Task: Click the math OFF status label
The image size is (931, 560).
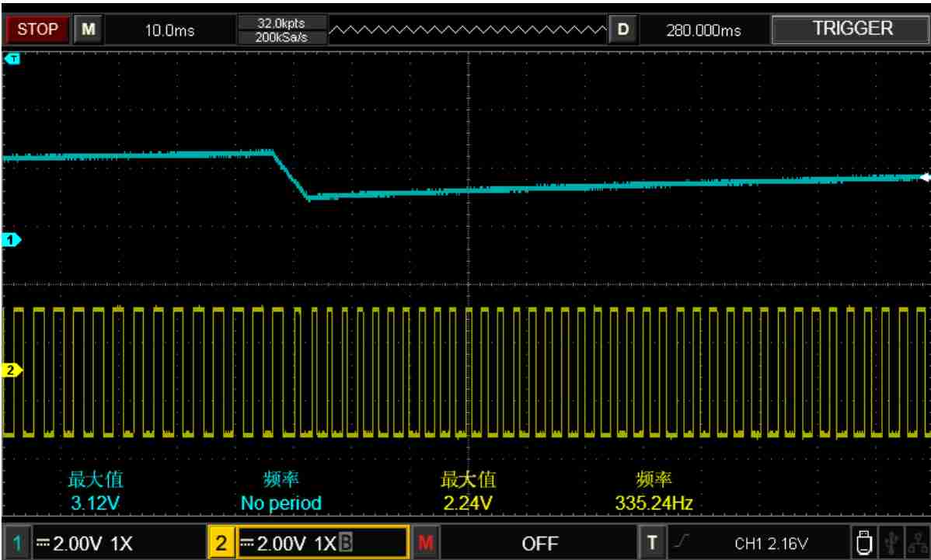Action: [x=540, y=544]
